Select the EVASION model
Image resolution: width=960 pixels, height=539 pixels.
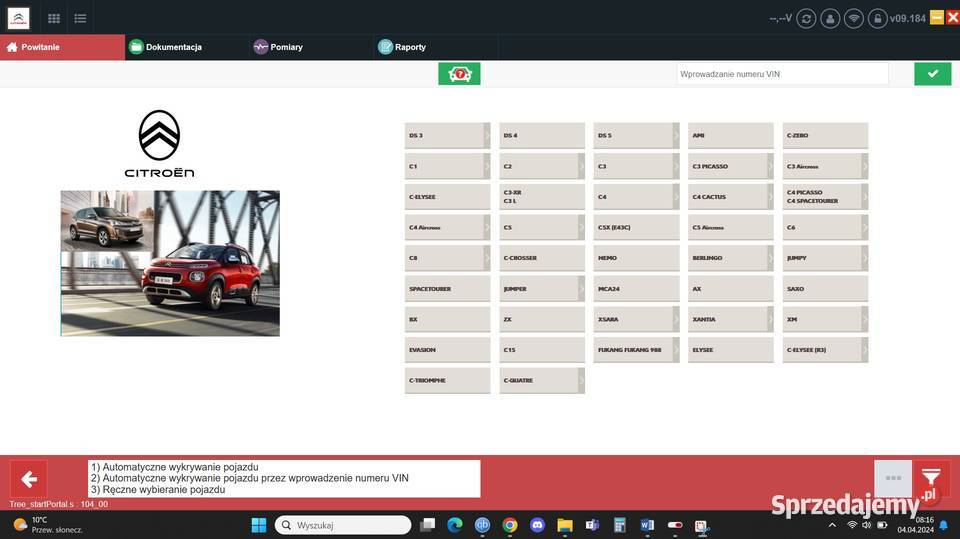point(448,350)
